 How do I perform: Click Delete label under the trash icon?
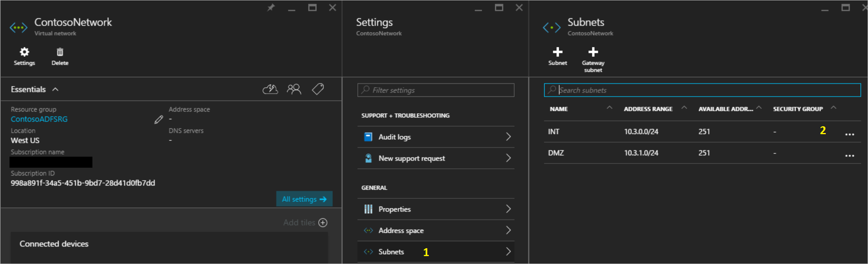(x=60, y=63)
